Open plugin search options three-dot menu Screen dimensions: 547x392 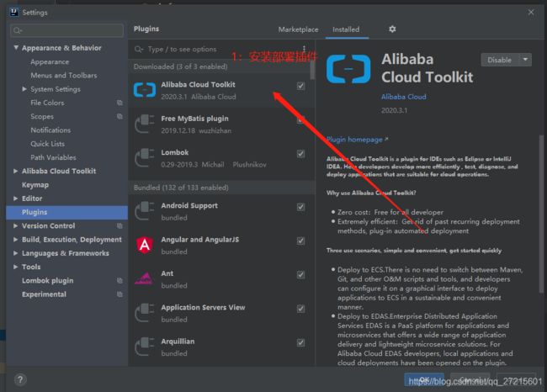[x=304, y=49]
